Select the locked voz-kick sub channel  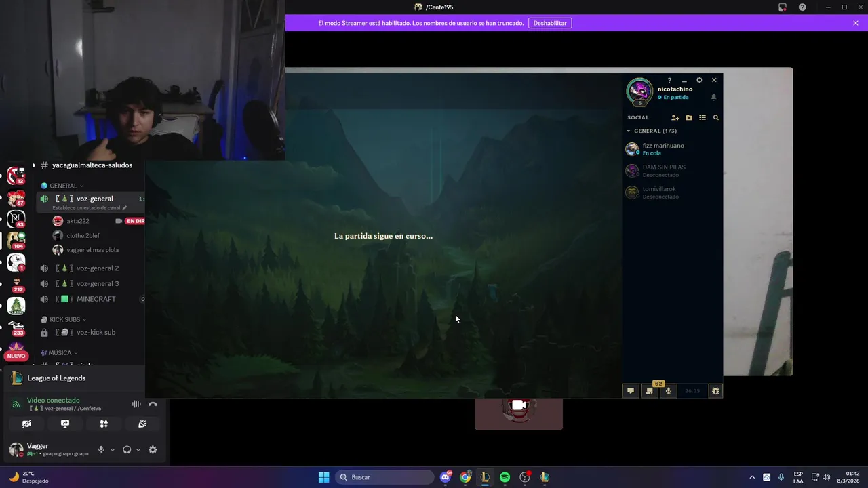point(91,333)
